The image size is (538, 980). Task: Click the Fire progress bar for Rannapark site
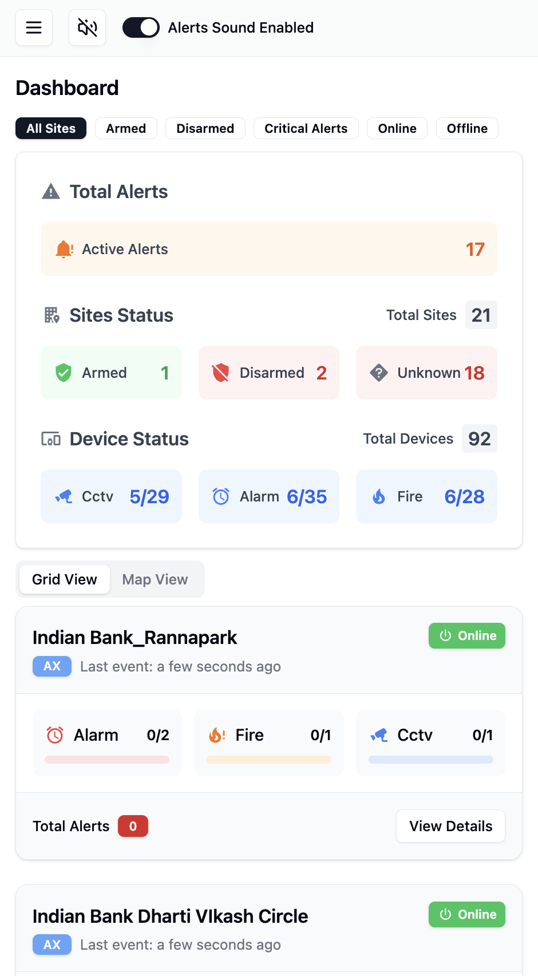coord(268,760)
